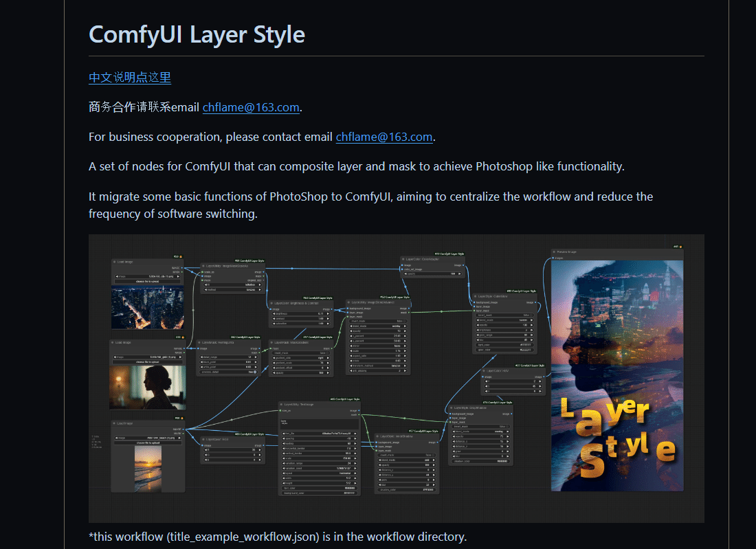
Task: Click choose file to upload on the sunset Load Image node
Action: (x=148, y=442)
